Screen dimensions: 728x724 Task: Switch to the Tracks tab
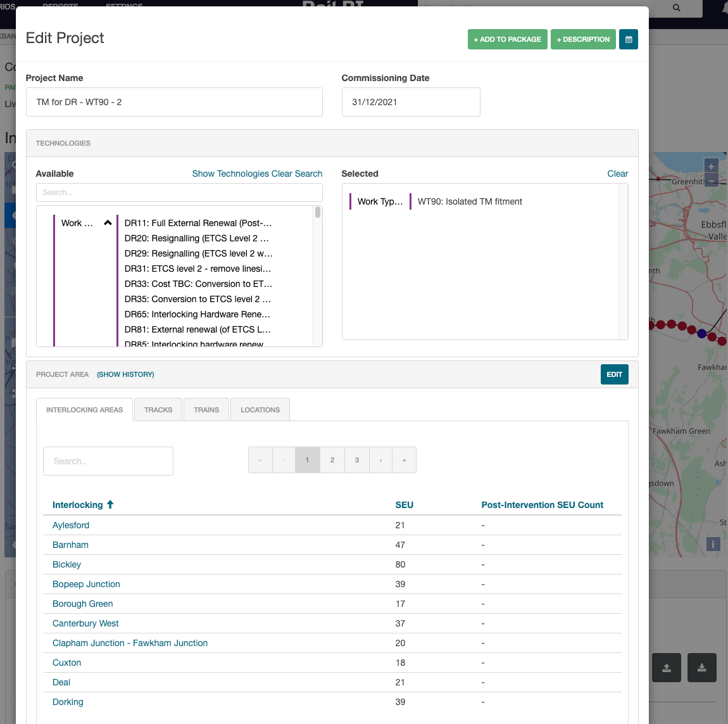(158, 410)
